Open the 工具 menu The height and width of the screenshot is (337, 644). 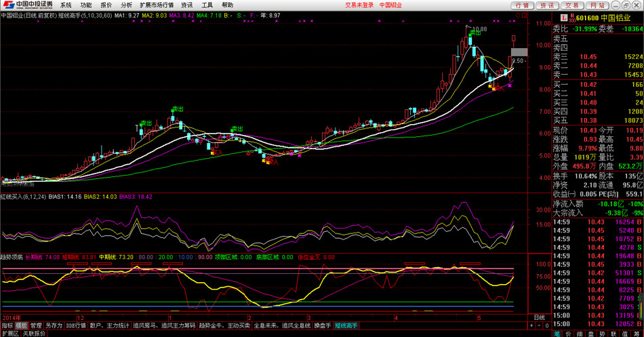coord(207,5)
